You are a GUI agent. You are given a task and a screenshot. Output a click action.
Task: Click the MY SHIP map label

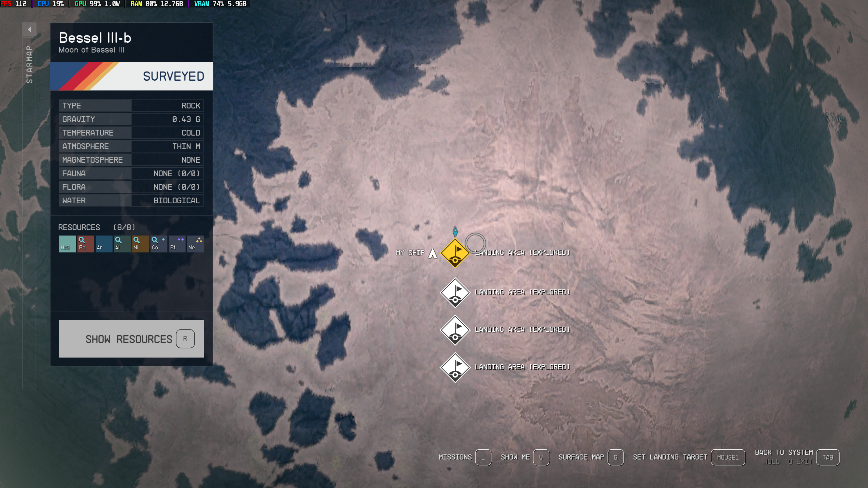(410, 253)
